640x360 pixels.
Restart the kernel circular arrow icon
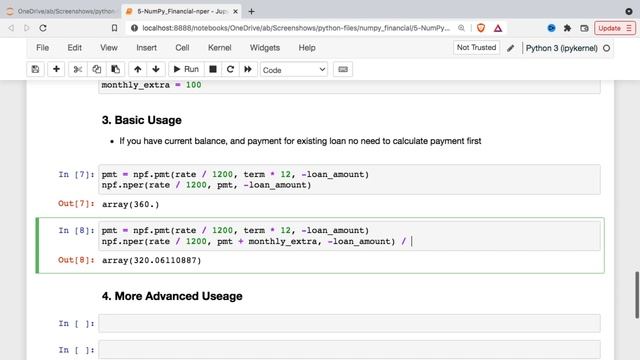point(230,69)
